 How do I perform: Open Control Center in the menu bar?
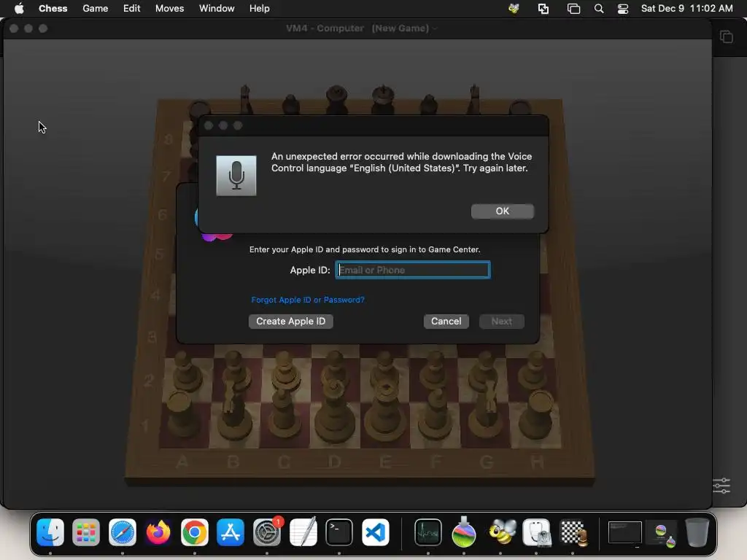click(x=623, y=9)
